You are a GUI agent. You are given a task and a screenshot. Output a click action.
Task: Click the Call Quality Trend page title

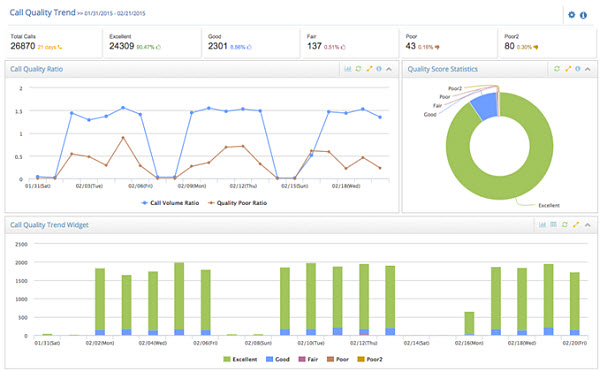(42, 13)
